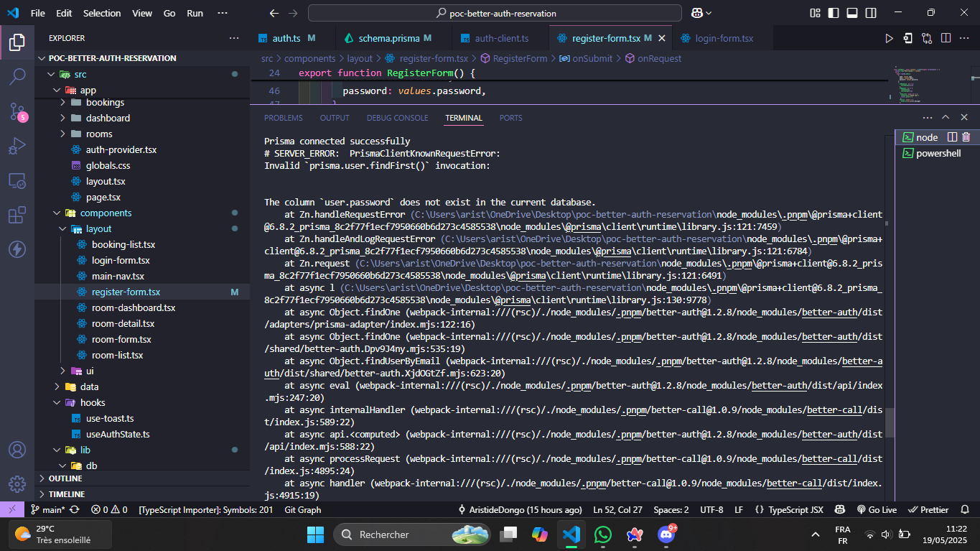Screen dimensions: 980x551
Task: Kill the node terminal with trash icon
Action: 966,137
